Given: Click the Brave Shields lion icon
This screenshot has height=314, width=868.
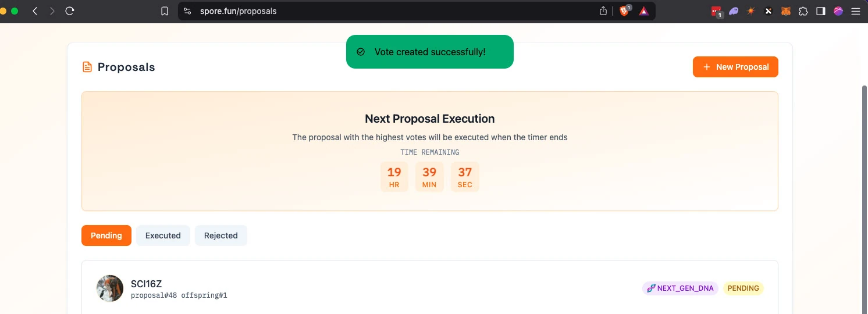Looking at the screenshot, I should pyautogui.click(x=624, y=11).
